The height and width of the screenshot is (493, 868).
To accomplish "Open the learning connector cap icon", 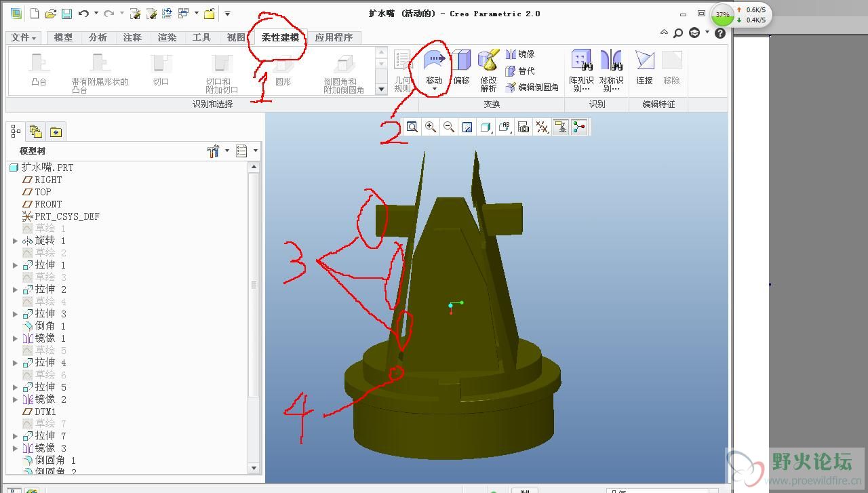I will (x=694, y=33).
